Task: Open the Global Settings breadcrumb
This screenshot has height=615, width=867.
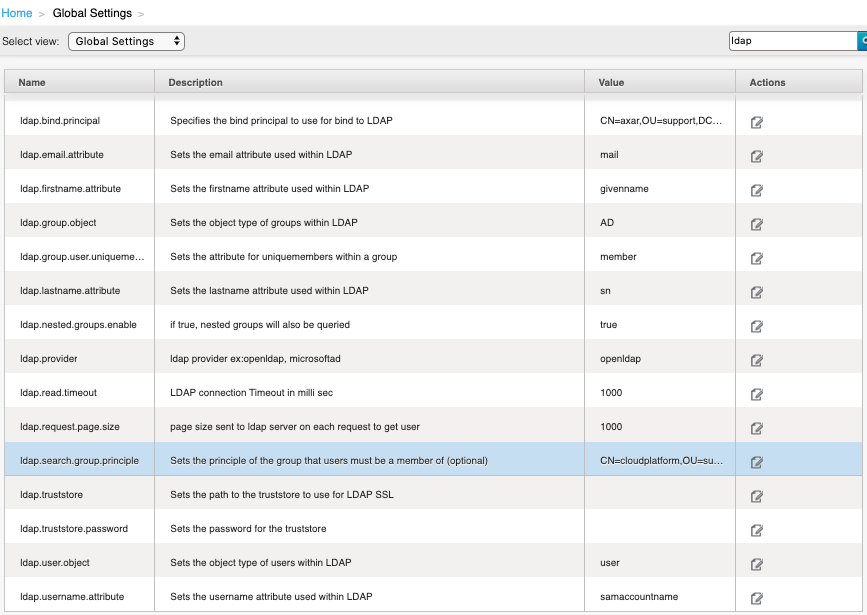Action: (x=92, y=13)
